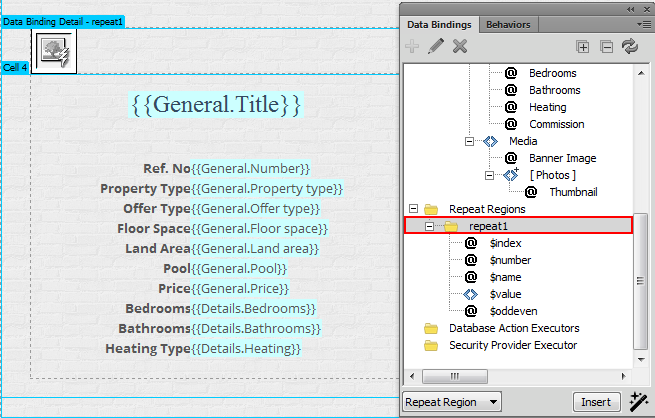Click the expand all tree icon
The height and width of the screenshot is (418, 655).
583,47
